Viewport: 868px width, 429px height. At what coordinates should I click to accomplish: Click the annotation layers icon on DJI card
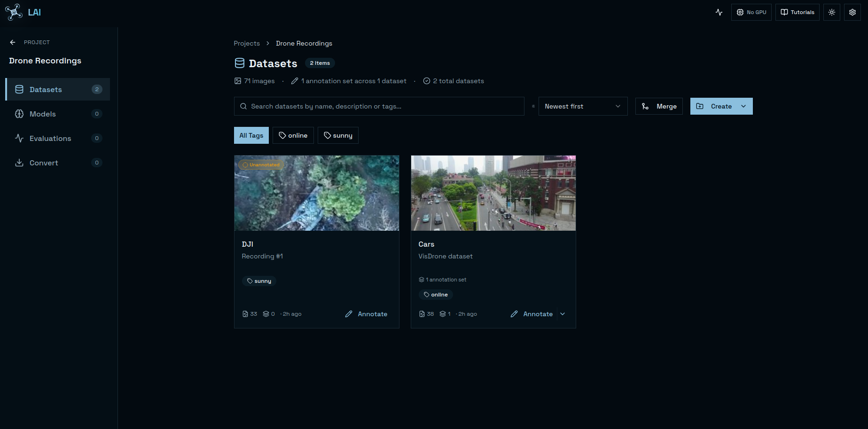click(x=266, y=314)
